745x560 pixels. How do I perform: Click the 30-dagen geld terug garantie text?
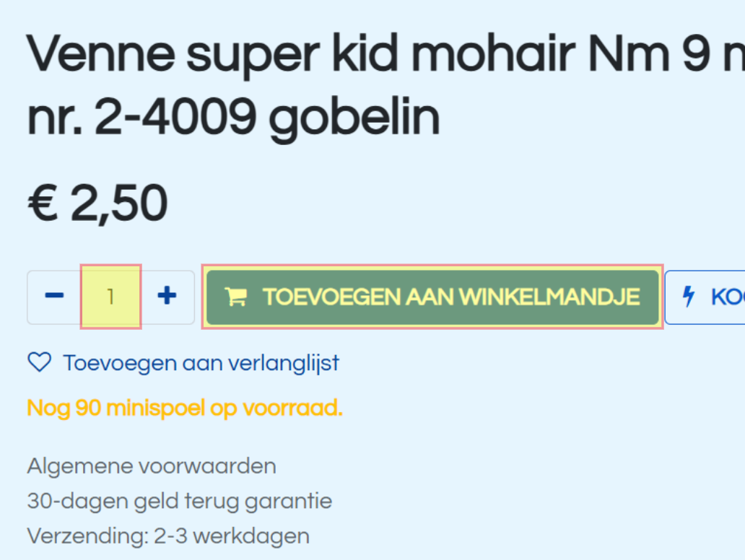point(180,501)
